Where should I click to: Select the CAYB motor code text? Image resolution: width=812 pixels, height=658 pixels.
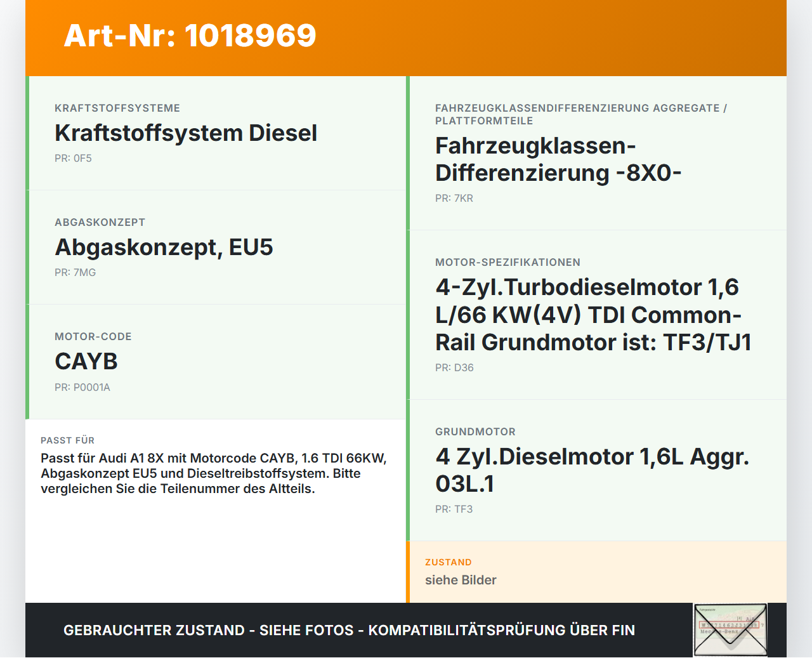click(x=86, y=361)
